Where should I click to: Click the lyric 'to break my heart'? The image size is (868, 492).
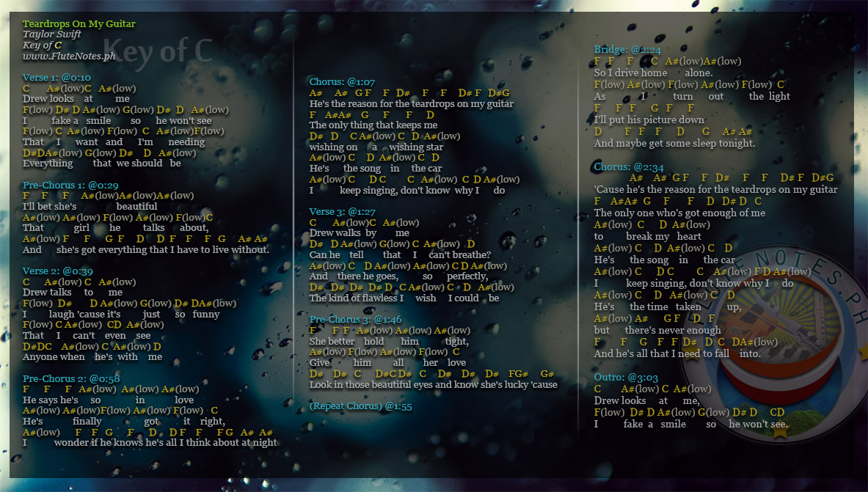tap(647, 237)
